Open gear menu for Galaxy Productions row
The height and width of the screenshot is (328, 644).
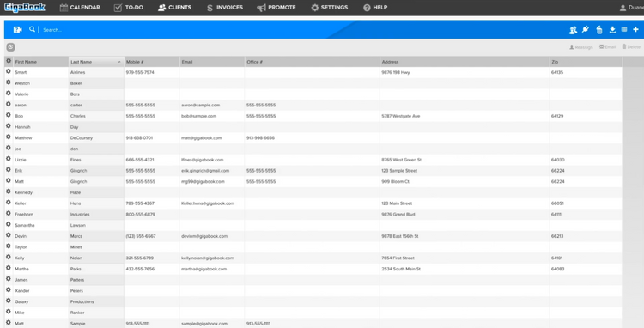(9, 301)
